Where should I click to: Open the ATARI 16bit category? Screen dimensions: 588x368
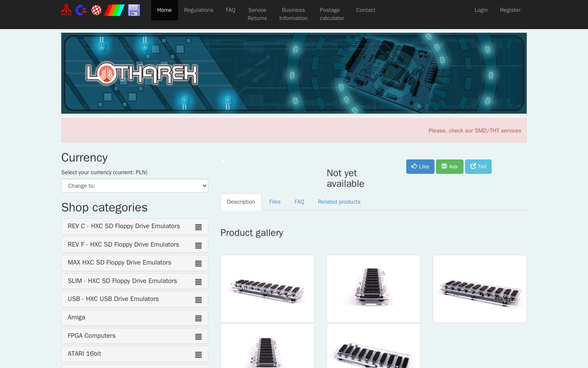85,354
